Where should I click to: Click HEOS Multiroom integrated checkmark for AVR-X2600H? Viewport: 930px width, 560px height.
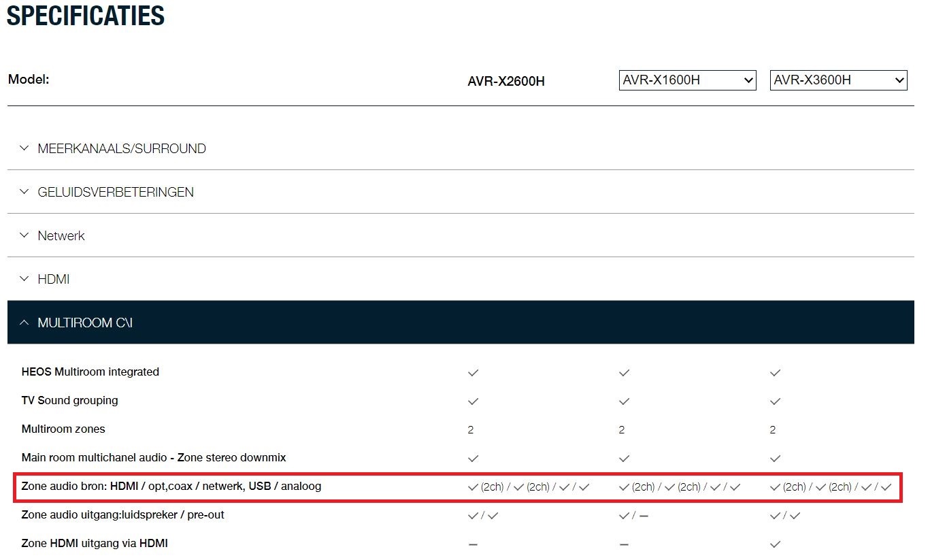(x=474, y=373)
